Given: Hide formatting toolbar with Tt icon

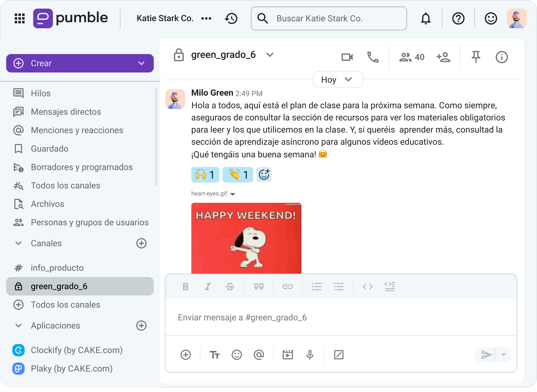Looking at the screenshot, I should (214, 355).
